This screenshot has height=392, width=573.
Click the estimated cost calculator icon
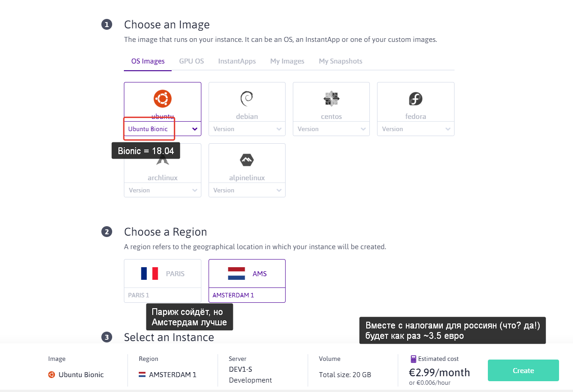414,359
